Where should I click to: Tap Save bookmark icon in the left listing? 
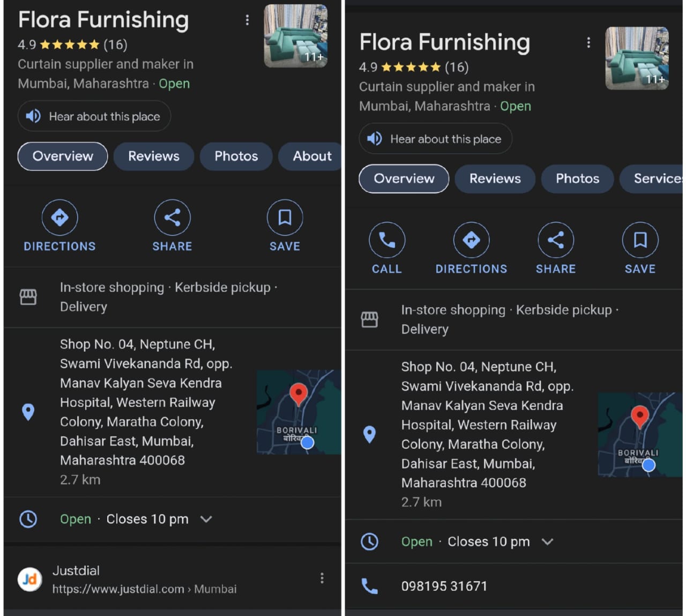tap(285, 218)
